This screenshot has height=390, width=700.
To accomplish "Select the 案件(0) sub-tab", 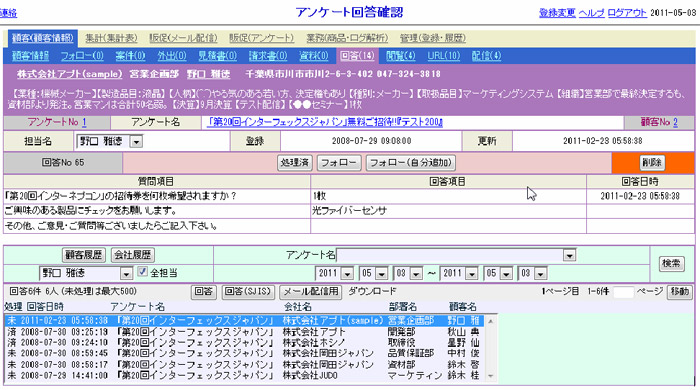I will [x=130, y=56].
